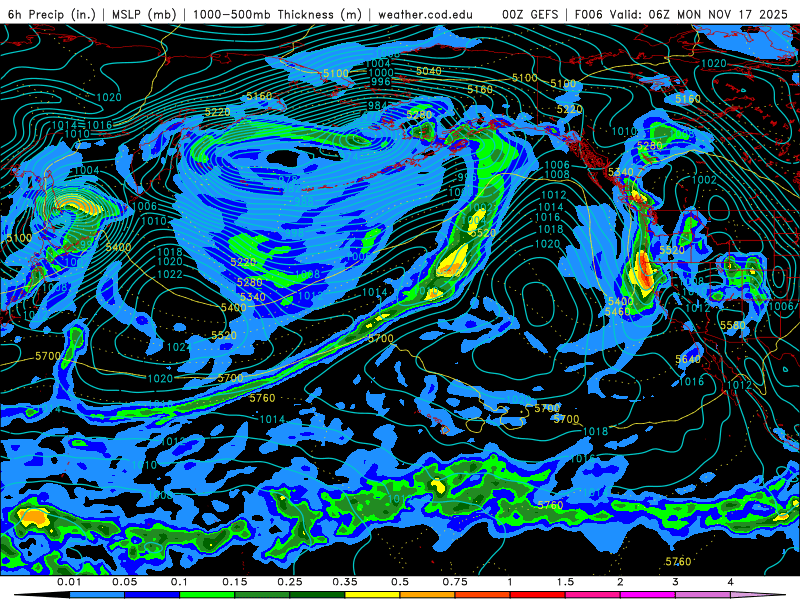
Task: Click the weather.cod.edu source text
Action: (425, 14)
